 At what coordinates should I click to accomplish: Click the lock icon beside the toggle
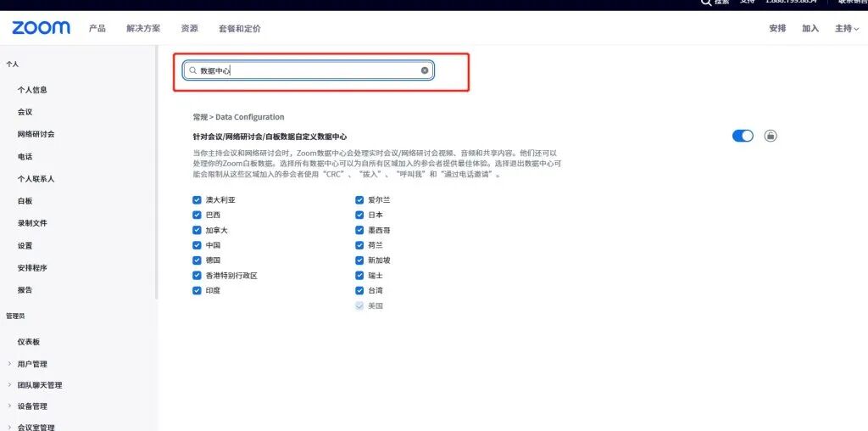point(771,136)
